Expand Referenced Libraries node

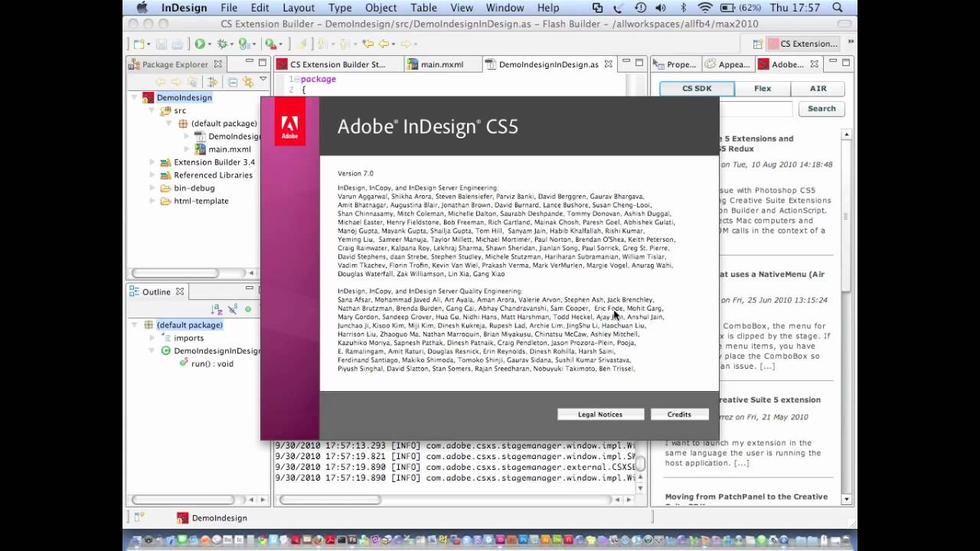(x=152, y=175)
